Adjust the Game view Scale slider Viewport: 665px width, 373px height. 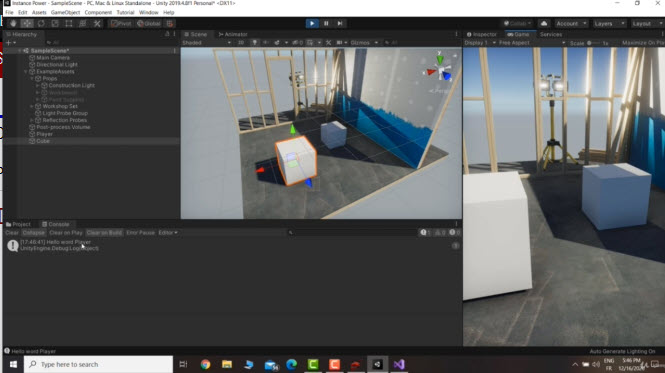pyautogui.click(x=593, y=43)
